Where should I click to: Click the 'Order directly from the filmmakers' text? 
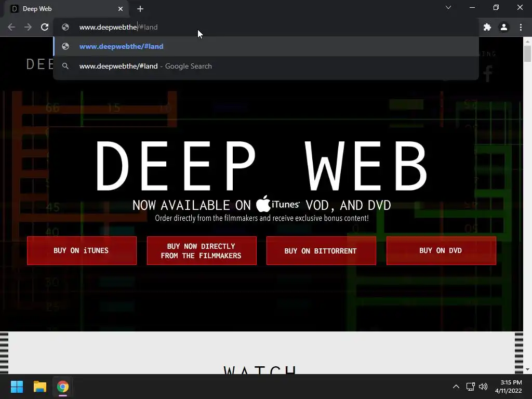pos(262,218)
